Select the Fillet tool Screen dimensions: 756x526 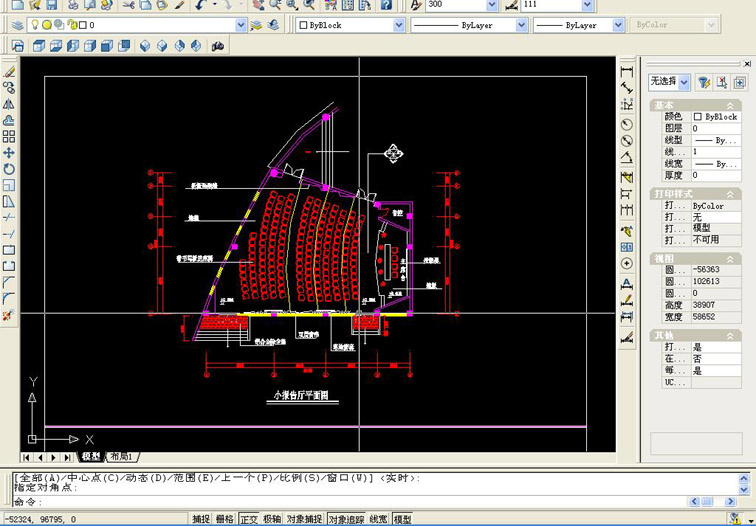(9, 298)
